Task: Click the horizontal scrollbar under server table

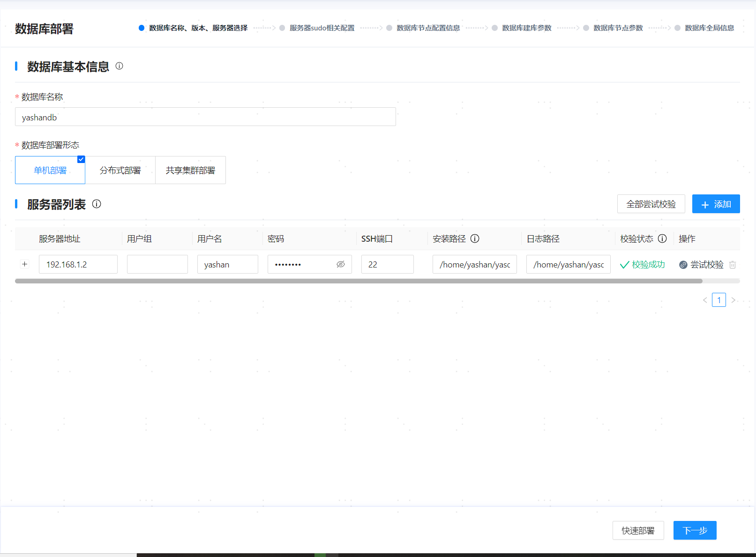Action: coord(359,281)
